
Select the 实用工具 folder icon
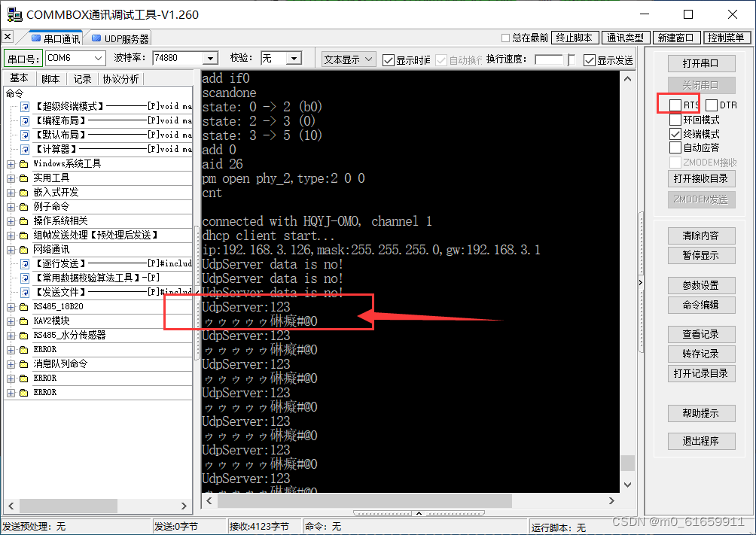23,178
